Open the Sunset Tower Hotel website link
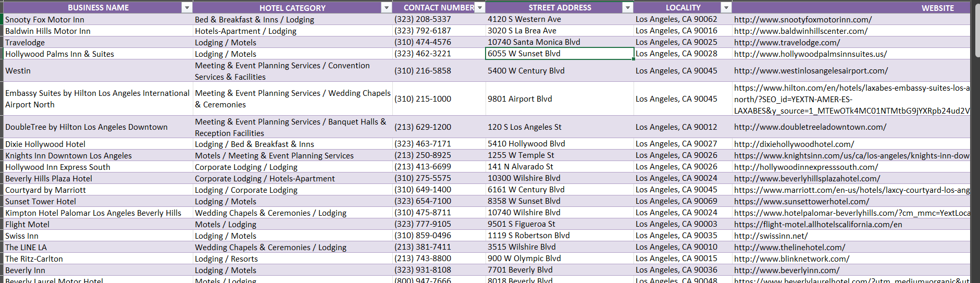The width and height of the screenshot is (980, 283). coord(801,202)
